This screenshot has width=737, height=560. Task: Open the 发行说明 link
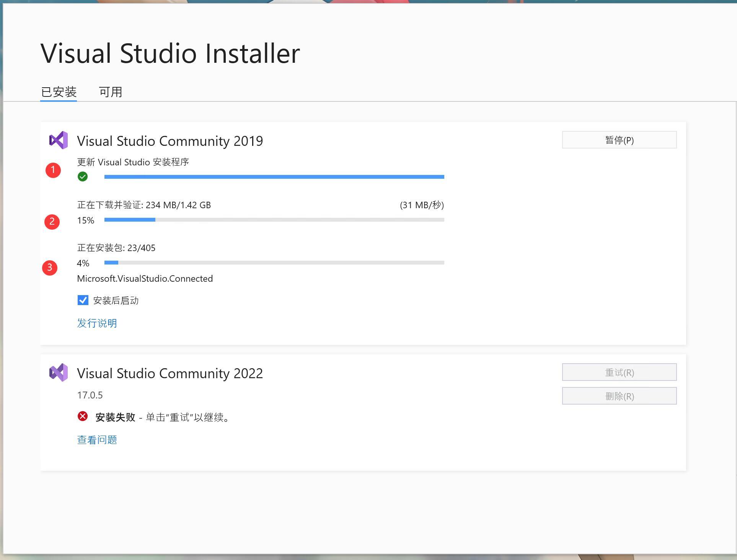coord(97,323)
